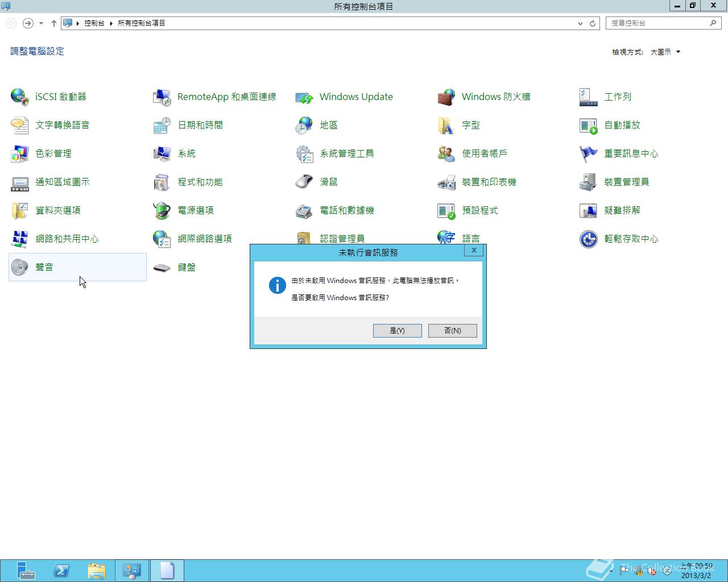Click 是(Y) to enable audio service
Image resolution: width=728 pixels, height=582 pixels.
(397, 330)
